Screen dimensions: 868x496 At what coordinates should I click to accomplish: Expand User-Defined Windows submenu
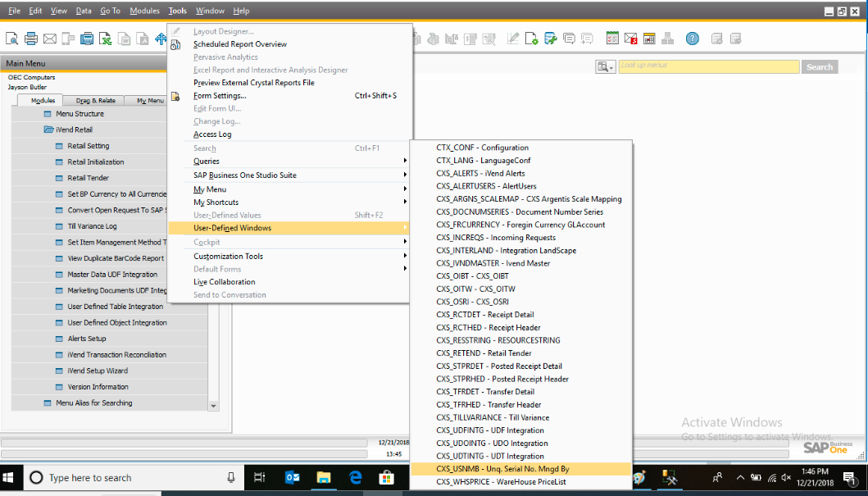[x=289, y=228]
